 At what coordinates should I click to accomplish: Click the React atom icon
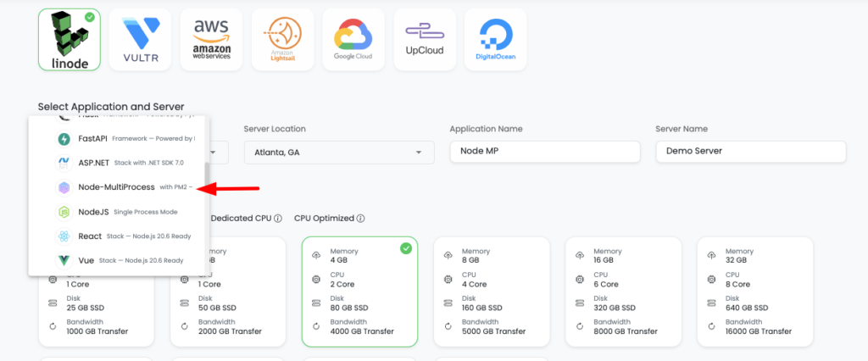point(64,236)
